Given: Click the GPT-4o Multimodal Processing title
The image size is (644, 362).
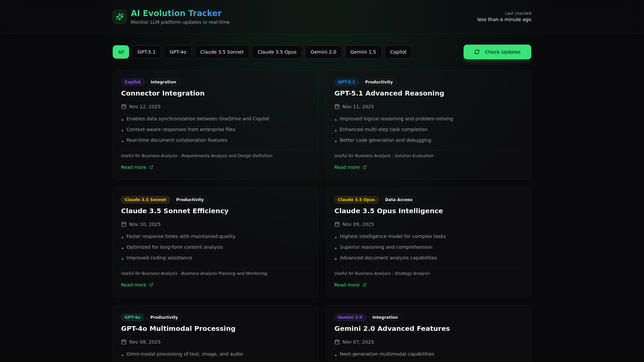Looking at the screenshot, I should tap(178, 328).
